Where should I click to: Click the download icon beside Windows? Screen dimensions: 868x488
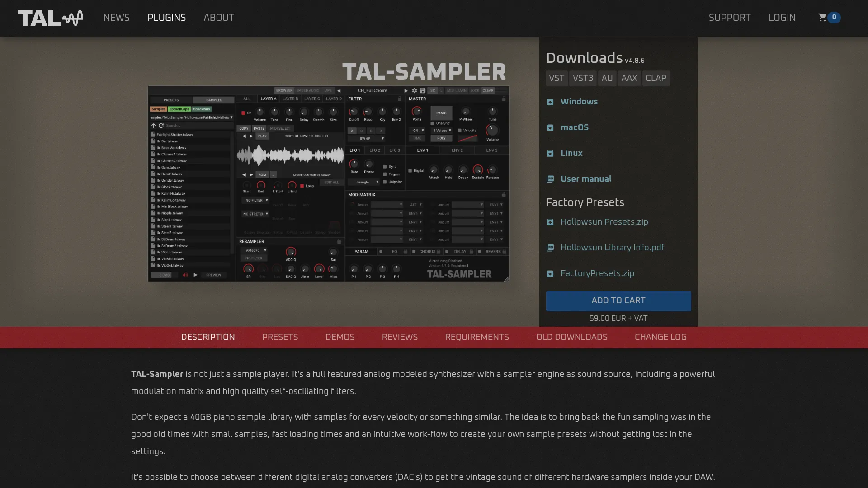tap(550, 102)
